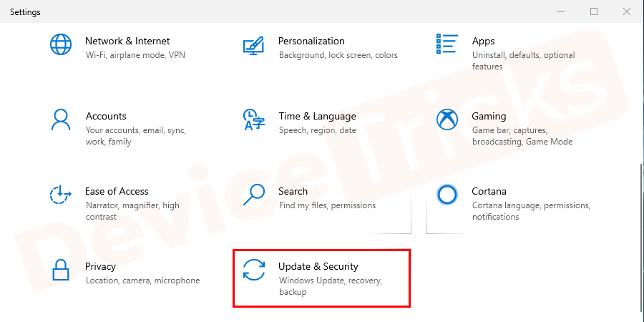Open the Cortana circle icon
The image size is (644, 322).
(447, 195)
